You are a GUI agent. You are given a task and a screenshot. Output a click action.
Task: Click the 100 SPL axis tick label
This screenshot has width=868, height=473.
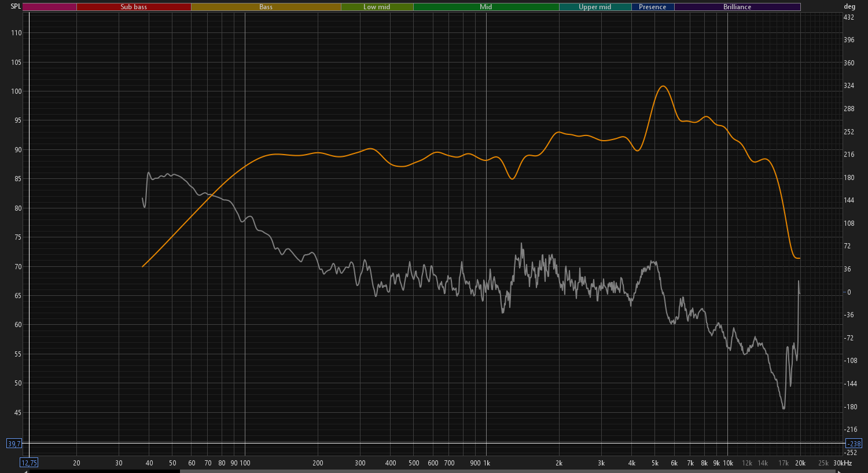click(x=16, y=91)
